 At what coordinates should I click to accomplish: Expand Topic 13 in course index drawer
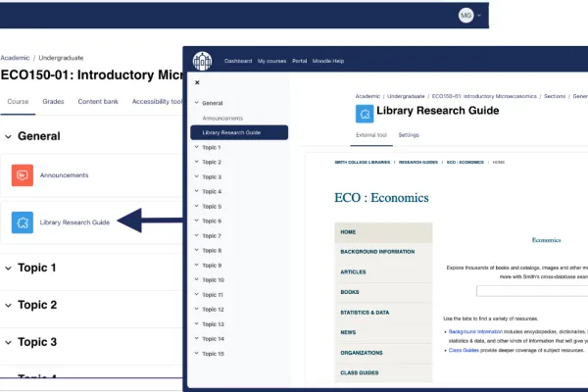(197, 323)
